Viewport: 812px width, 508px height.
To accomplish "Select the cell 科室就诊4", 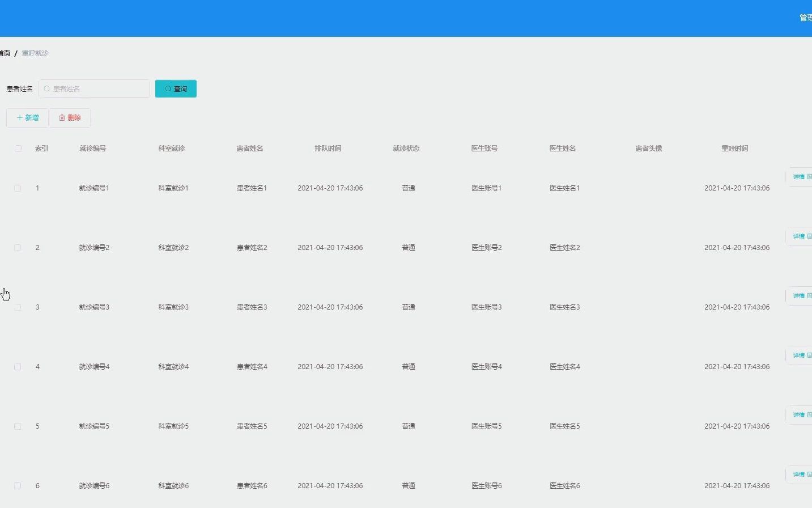I will pos(173,367).
